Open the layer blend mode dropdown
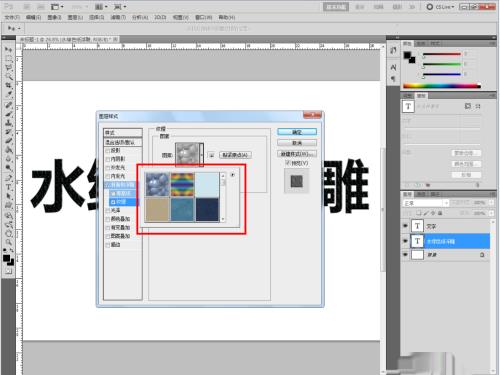This screenshot has width=500, height=375. pos(426,203)
